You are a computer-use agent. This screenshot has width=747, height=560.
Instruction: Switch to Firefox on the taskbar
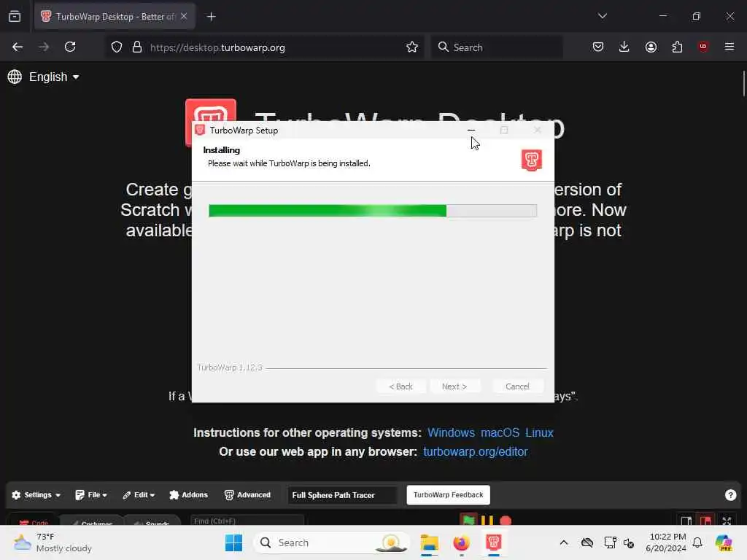(x=461, y=542)
